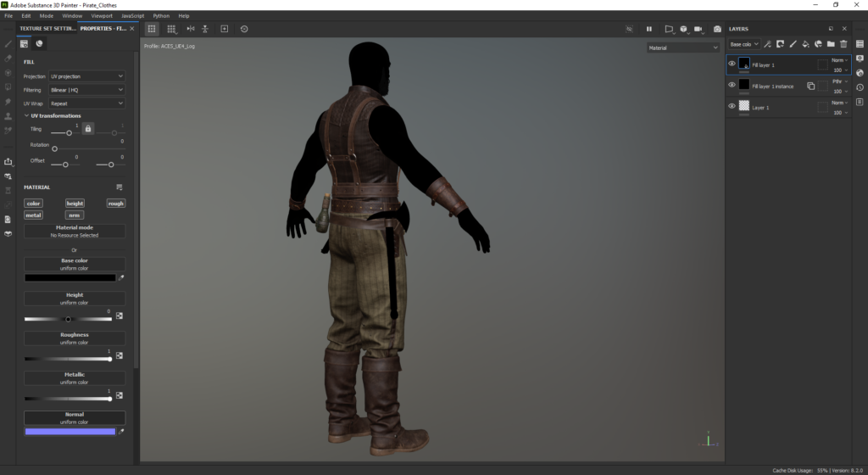
Task: Switch to Properties - Fill tab
Action: click(103, 28)
